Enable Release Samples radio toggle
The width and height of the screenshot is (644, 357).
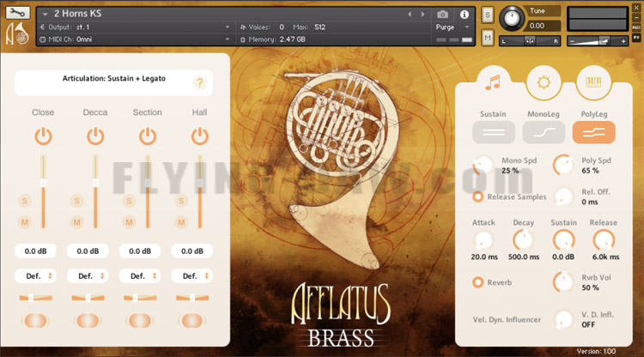[x=477, y=197]
